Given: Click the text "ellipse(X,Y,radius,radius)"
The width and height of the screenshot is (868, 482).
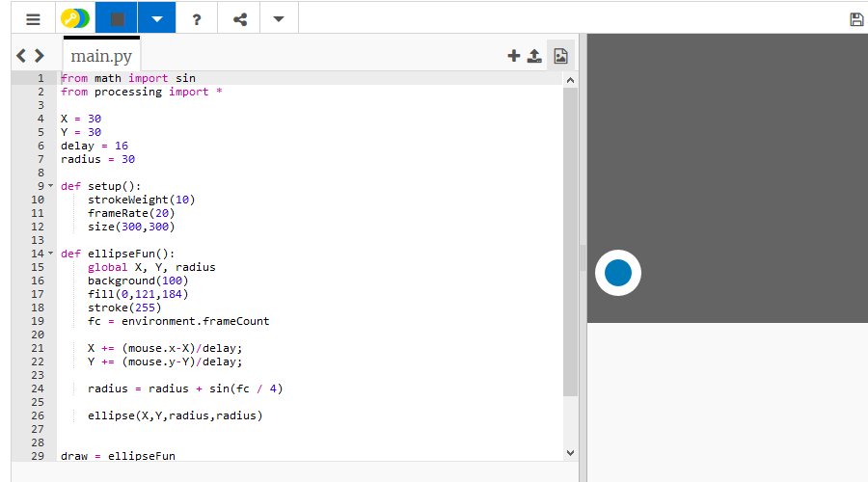Looking at the screenshot, I should pyautogui.click(x=175, y=415).
